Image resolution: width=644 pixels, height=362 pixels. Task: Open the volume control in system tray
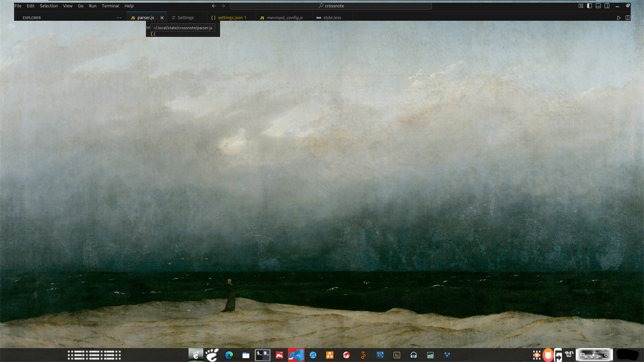click(x=595, y=355)
